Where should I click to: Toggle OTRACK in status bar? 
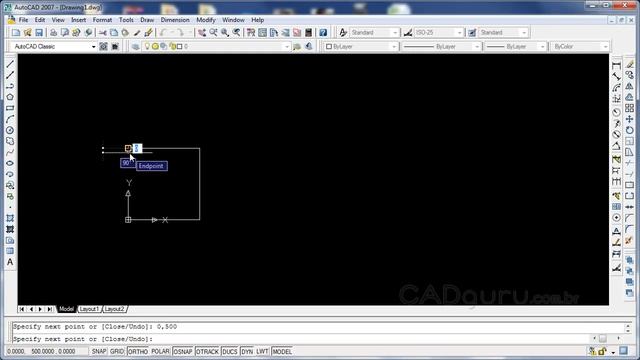[x=207, y=351]
